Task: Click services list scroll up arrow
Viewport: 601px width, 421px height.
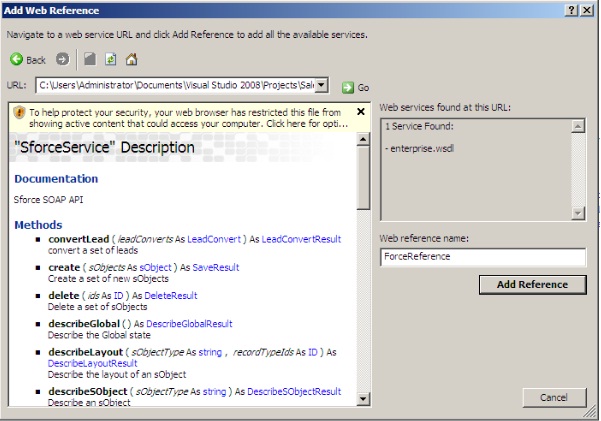Action: click(578, 126)
